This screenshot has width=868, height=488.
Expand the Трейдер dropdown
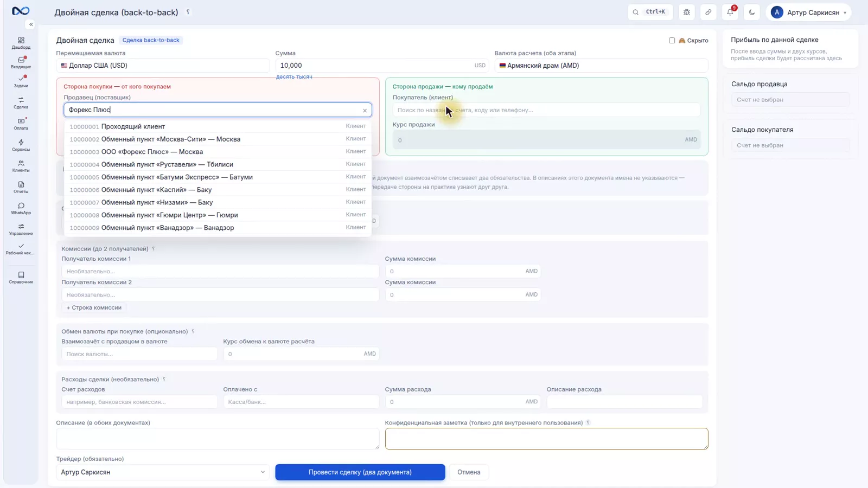[x=163, y=472]
